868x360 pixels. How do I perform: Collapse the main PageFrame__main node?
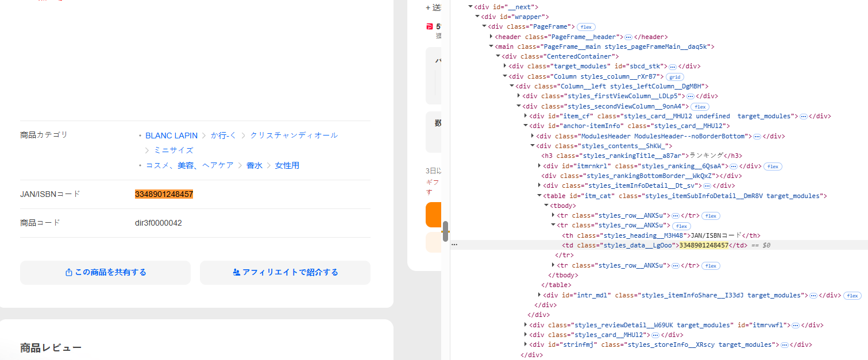[x=491, y=47]
